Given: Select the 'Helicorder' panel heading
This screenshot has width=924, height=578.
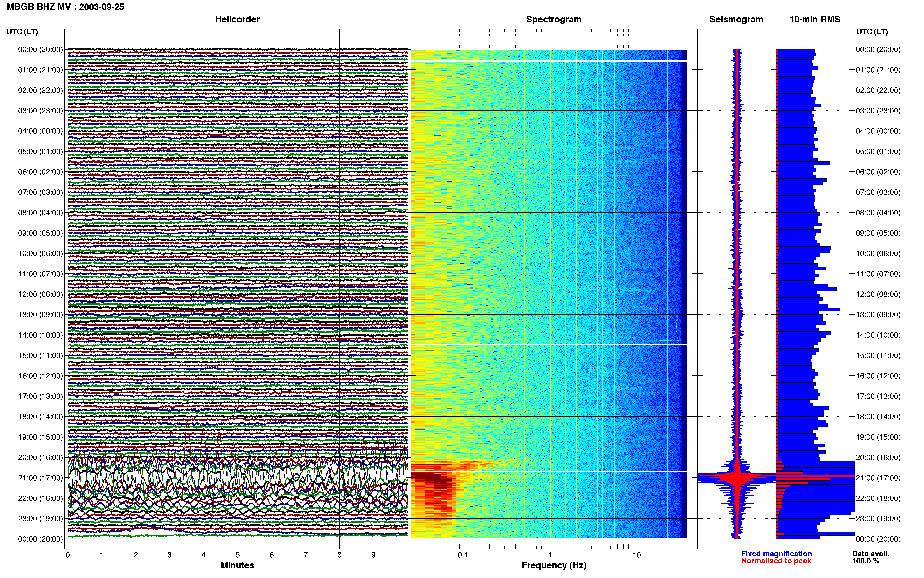Looking at the screenshot, I should pyautogui.click(x=237, y=20).
